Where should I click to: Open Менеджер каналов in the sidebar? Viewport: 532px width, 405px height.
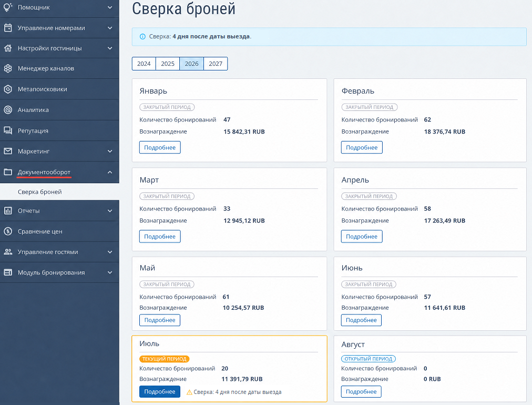tap(59, 68)
